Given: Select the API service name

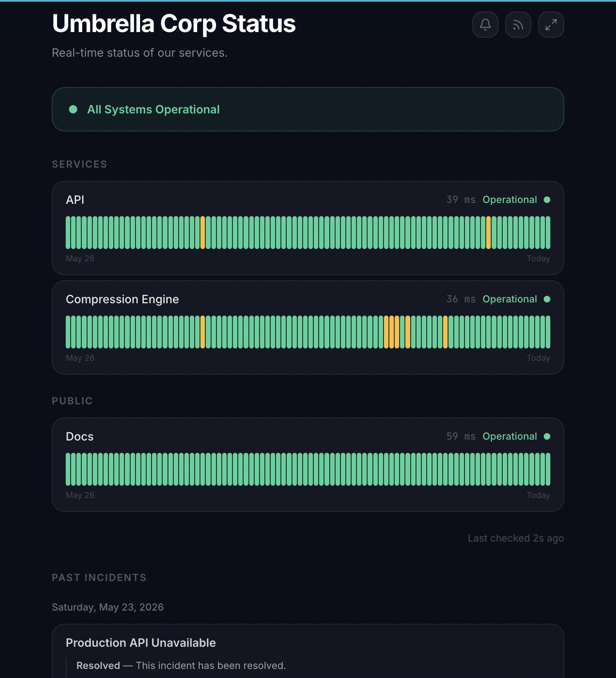Looking at the screenshot, I should point(75,200).
